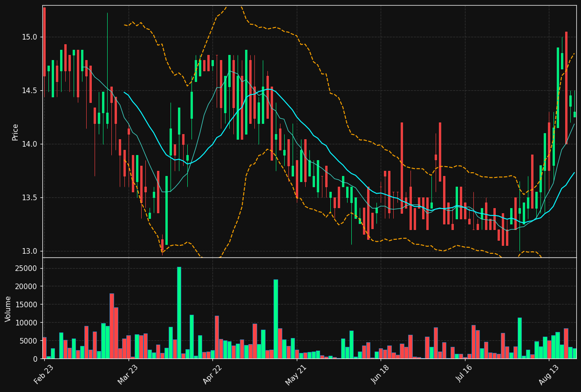
Task: Click the 13.0 price axis label
Action: coord(30,251)
